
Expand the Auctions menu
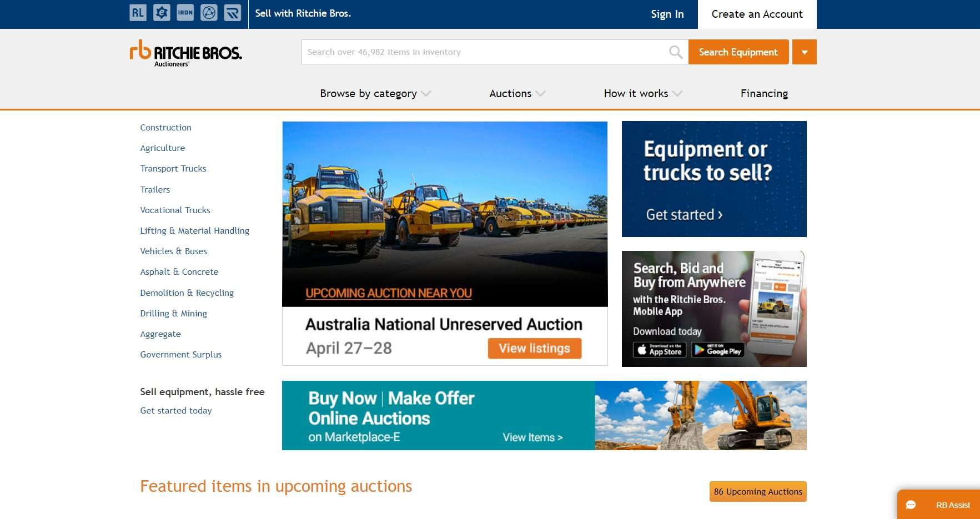517,93
